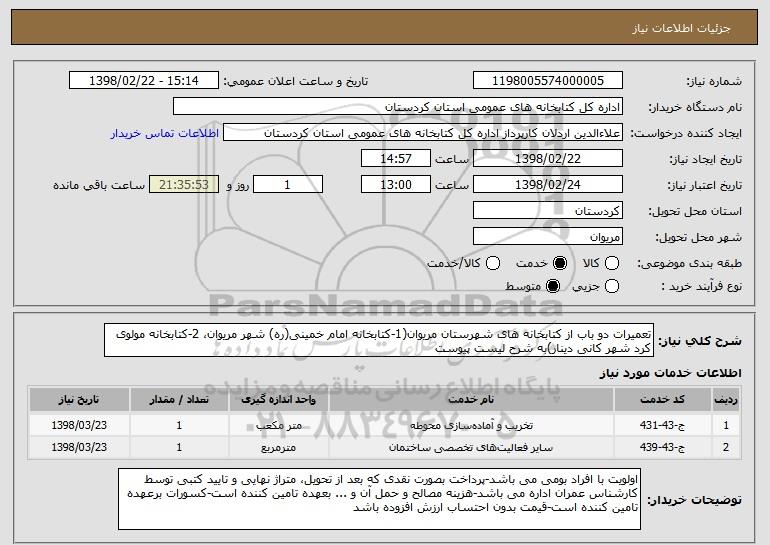Choose the متوسط purchase type radio
This screenshot has width=770, height=545.
[553, 286]
